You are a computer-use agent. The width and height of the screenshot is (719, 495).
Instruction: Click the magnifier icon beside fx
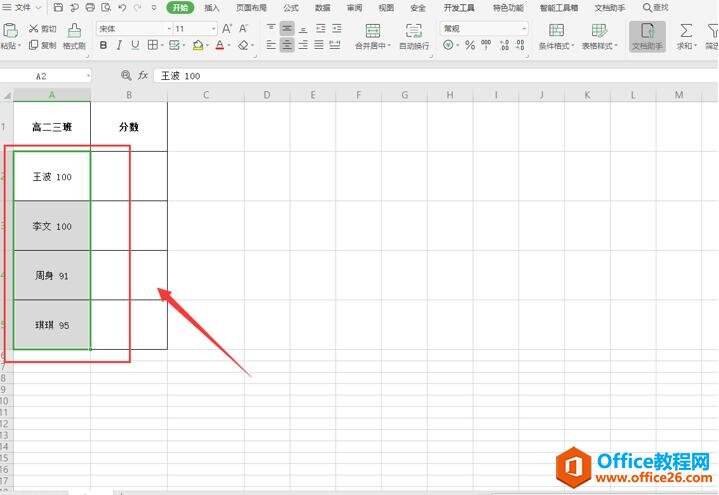tap(126, 75)
